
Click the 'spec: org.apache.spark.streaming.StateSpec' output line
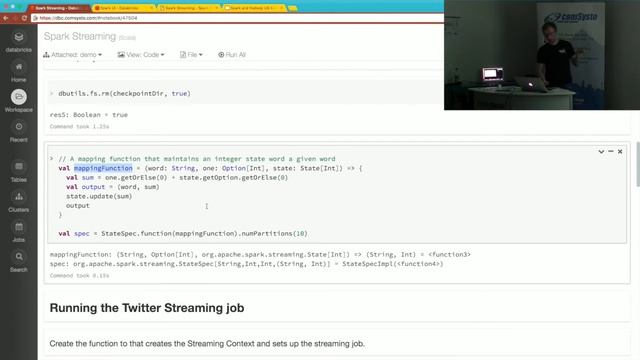click(247, 264)
